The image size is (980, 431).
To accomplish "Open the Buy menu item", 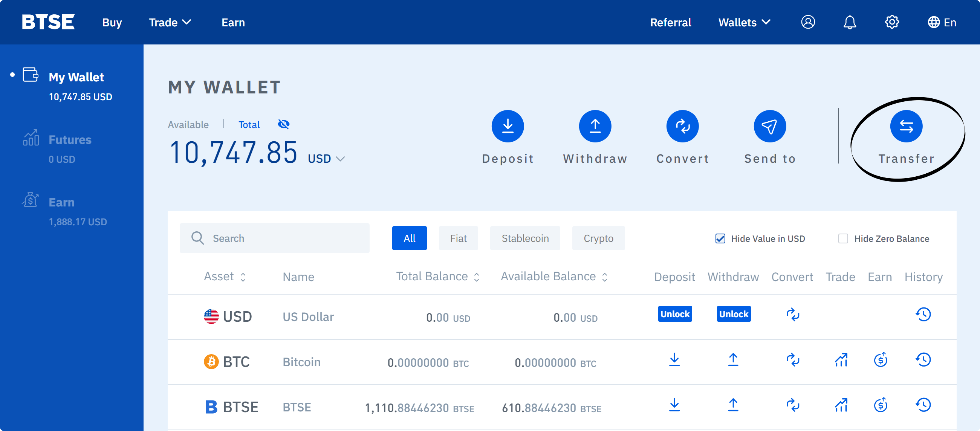I will [112, 23].
